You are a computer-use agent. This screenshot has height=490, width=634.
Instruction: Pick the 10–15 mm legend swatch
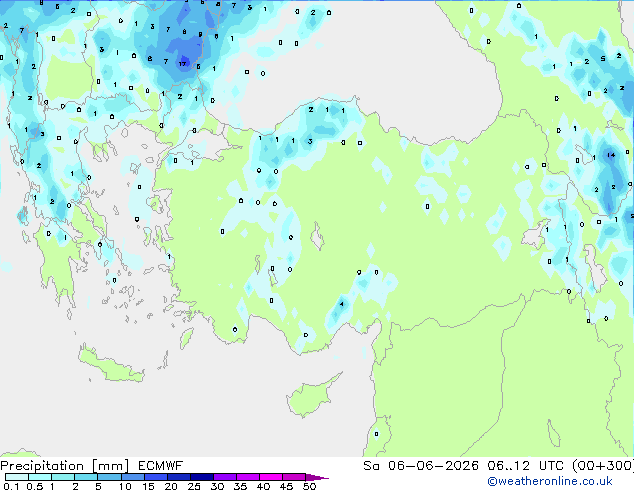(x=132, y=477)
